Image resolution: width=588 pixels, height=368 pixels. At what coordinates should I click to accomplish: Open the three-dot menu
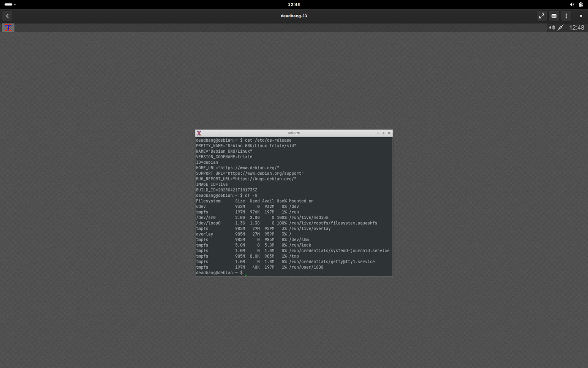[x=566, y=16]
